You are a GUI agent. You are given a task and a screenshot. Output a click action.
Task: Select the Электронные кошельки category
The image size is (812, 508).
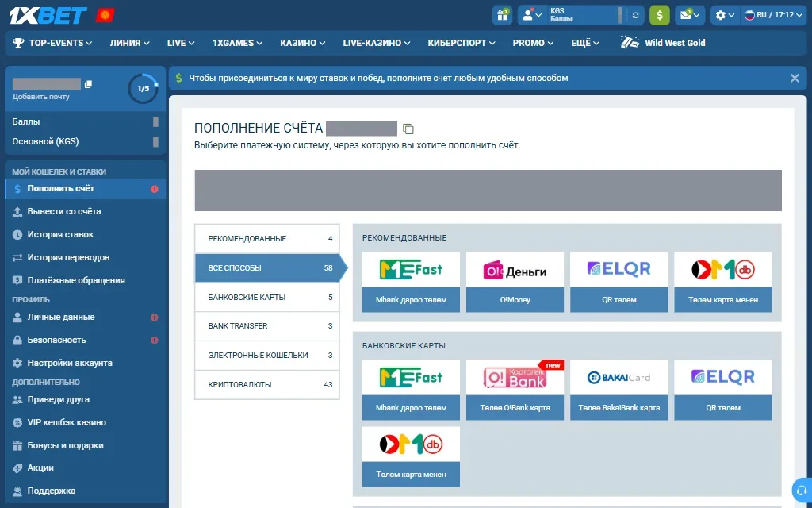click(267, 356)
